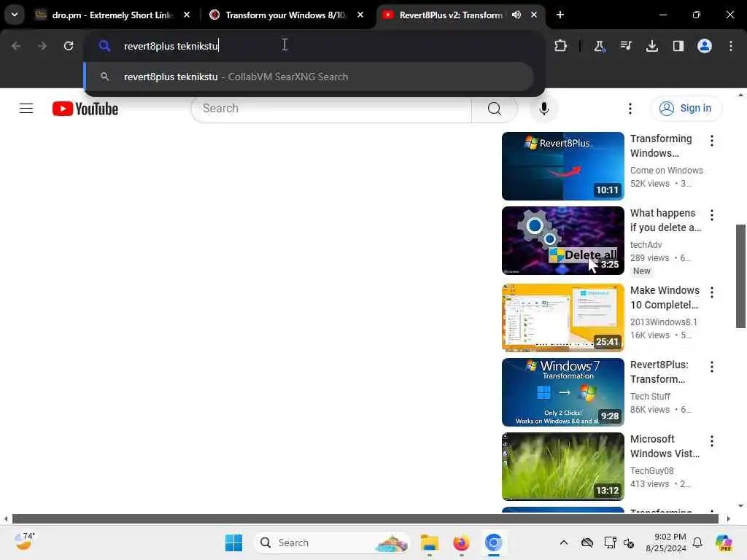
Task: Select the CollabVM SearXNG Search suggestion
Action: [x=309, y=77]
